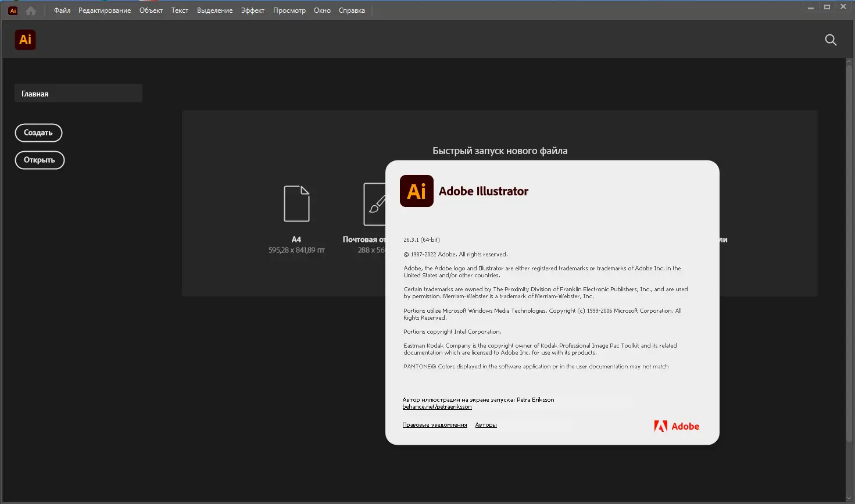Open search using the magnifier icon
Viewport: 855px width, 504px height.
tap(831, 40)
